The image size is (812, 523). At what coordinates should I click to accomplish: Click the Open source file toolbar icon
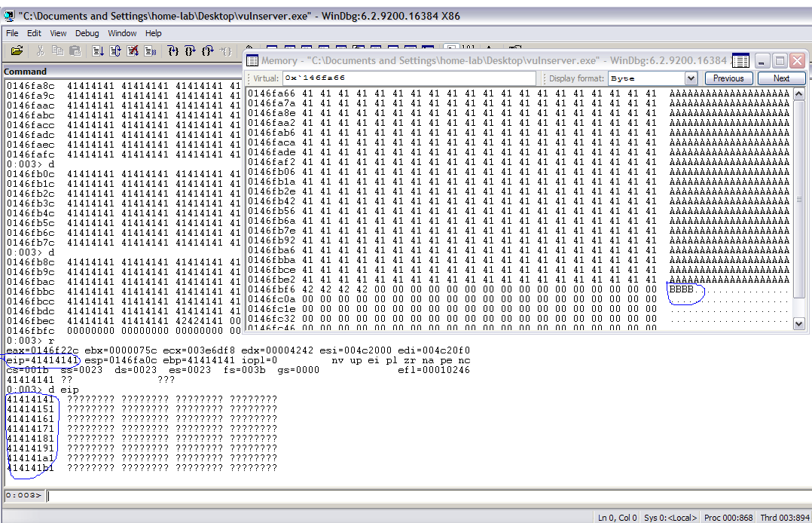coord(17,50)
